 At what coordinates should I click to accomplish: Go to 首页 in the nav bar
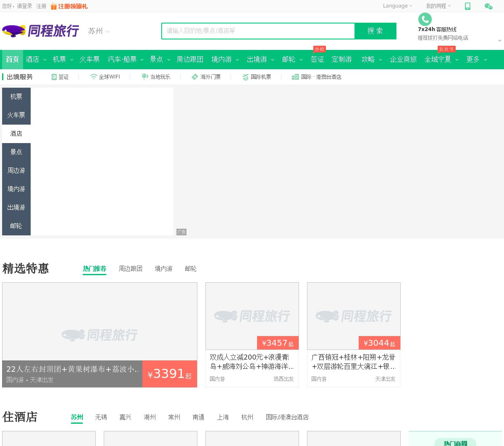pyautogui.click(x=12, y=59)
